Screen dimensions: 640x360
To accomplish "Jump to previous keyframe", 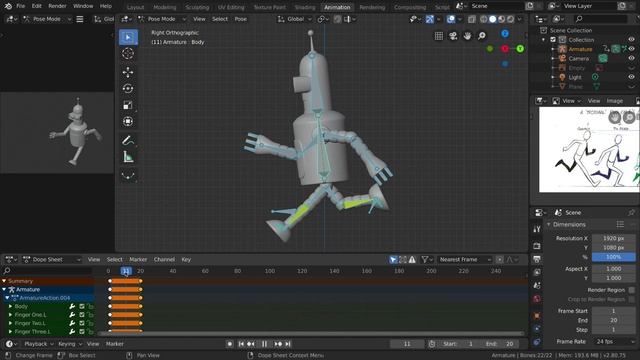I will tap(251, 344).
